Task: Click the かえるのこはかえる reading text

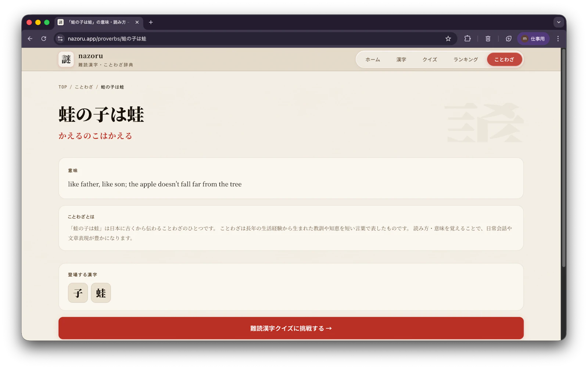Action: click(x=95, y=136)
